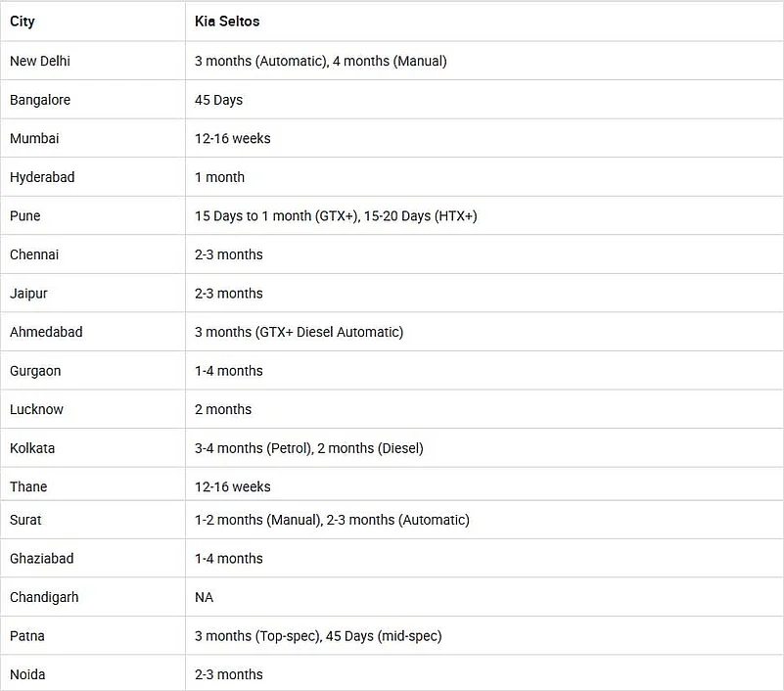Click the "NA" value for Chandigarh
The height and width of the screenshot is (691, 784).
click(x=204, y=597)
